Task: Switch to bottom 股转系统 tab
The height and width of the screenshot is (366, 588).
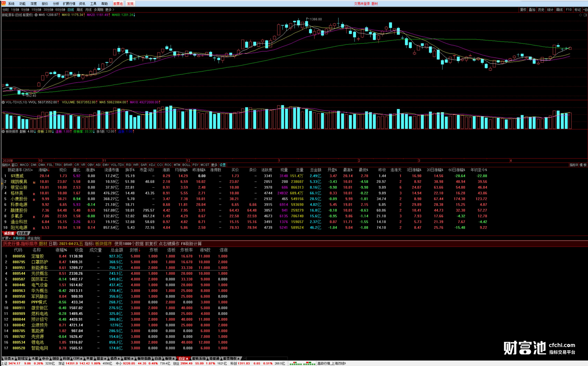Action: [x=199, y=359]
